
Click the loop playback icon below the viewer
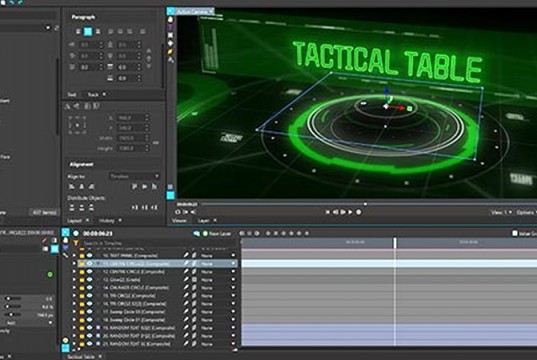(x=177, y=212)
